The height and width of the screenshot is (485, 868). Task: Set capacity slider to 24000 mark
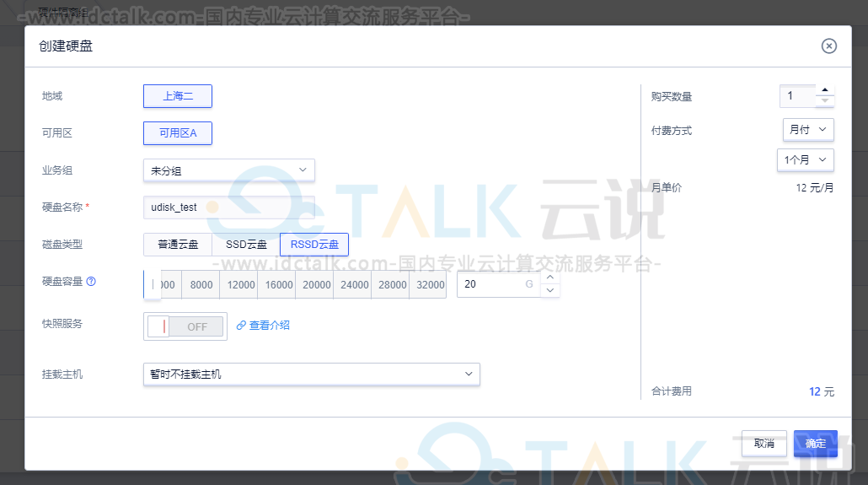354,284
